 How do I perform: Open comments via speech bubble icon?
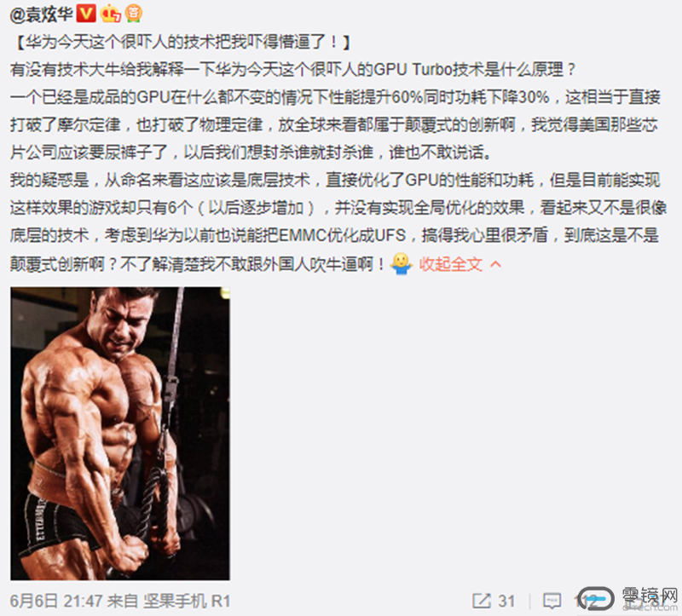click(552, 601)
